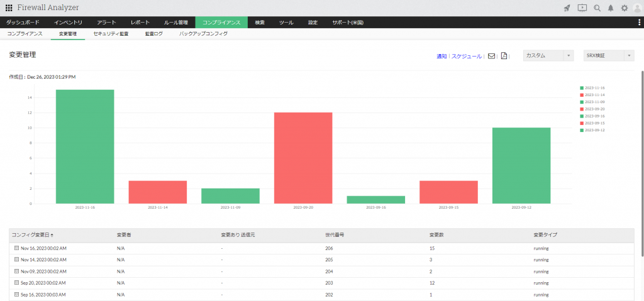Open the notifications bell icon
The image size is (644, 301).
[611, 8]
